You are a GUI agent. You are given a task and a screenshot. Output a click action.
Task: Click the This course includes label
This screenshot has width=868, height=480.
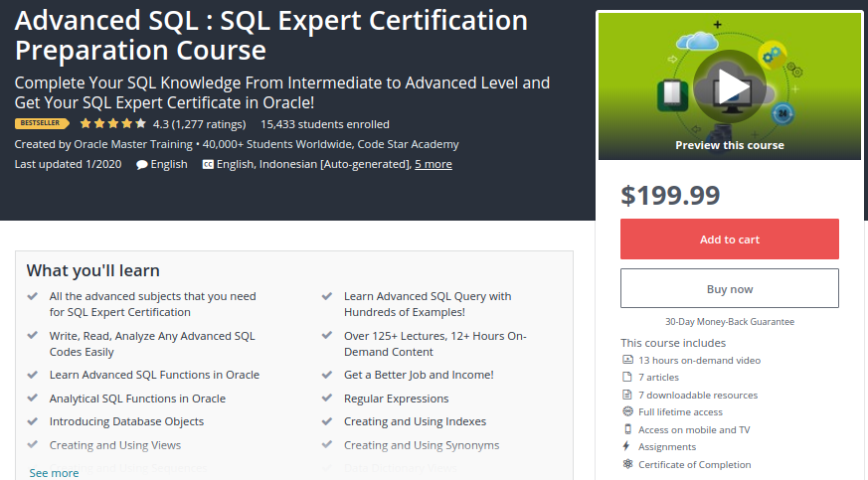coord(673,343)
